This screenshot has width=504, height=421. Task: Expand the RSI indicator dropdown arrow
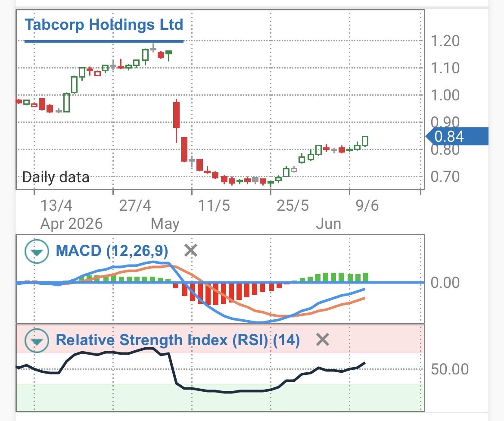click(37, 340)
